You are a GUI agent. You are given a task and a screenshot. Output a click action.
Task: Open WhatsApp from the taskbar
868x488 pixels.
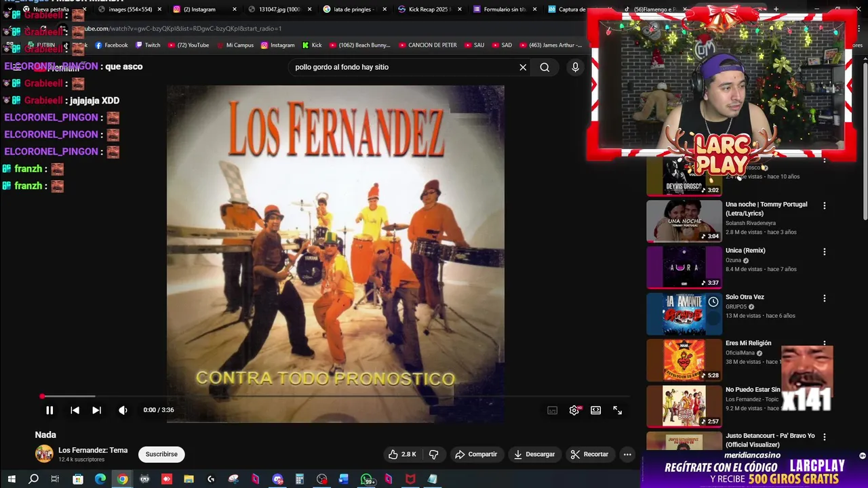[367, 479]
